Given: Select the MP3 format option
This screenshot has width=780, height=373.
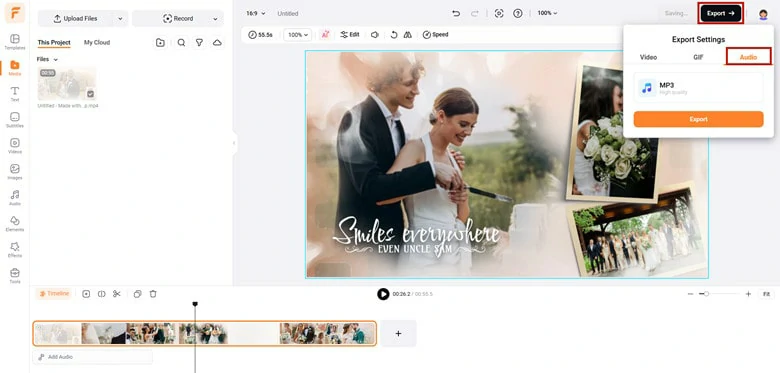Looking at the screenshot, I should (698, 88).
